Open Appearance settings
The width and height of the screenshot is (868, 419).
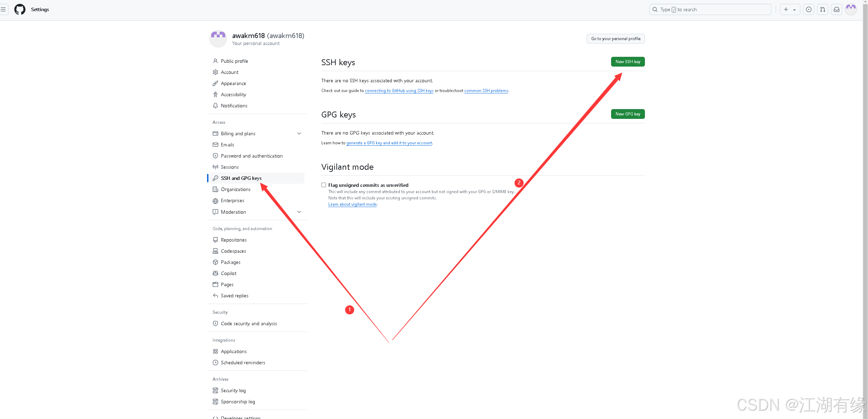(257, 83)
